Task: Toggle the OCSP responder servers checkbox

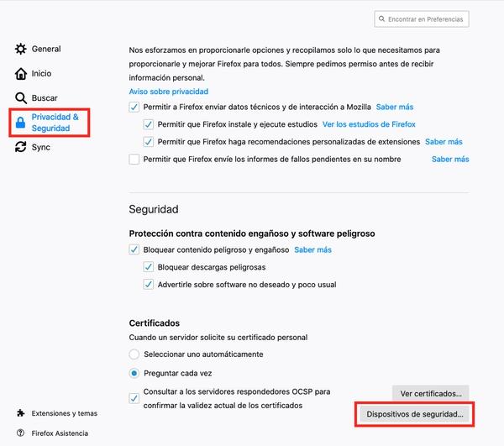Action: tap(134, 397)
